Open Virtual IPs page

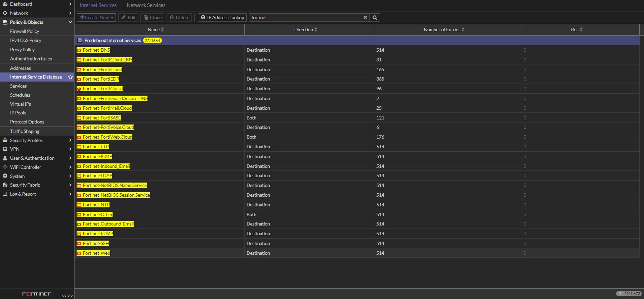(20, 104)
